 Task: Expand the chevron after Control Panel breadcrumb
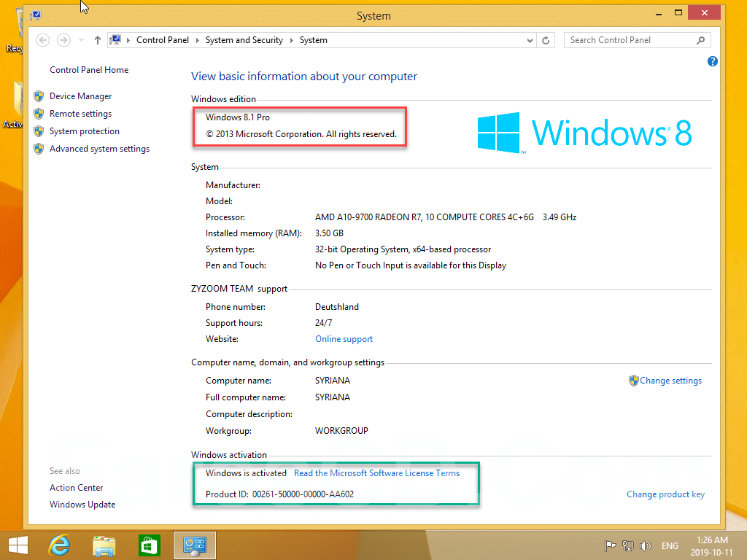click(197, 41)
